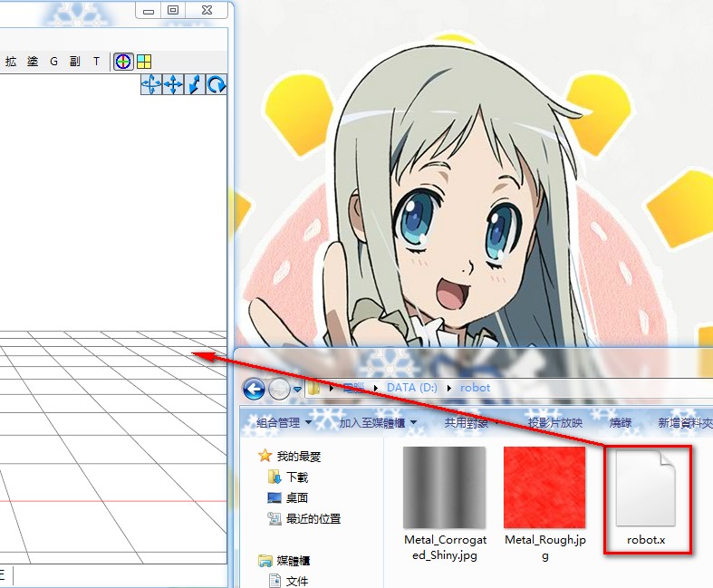Screen dimensions: 713x588
Task: Minimize the 3D editor window
Action: 149,10
